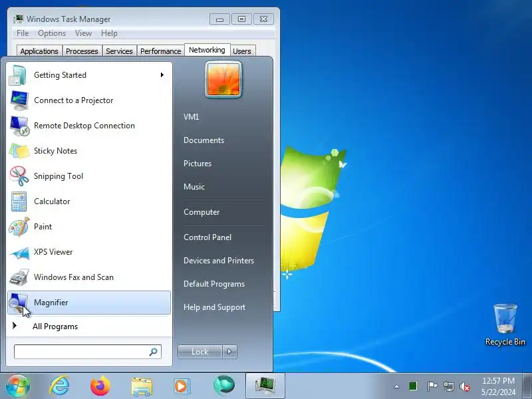Open Music from the Start menu

tap(194, 187)
